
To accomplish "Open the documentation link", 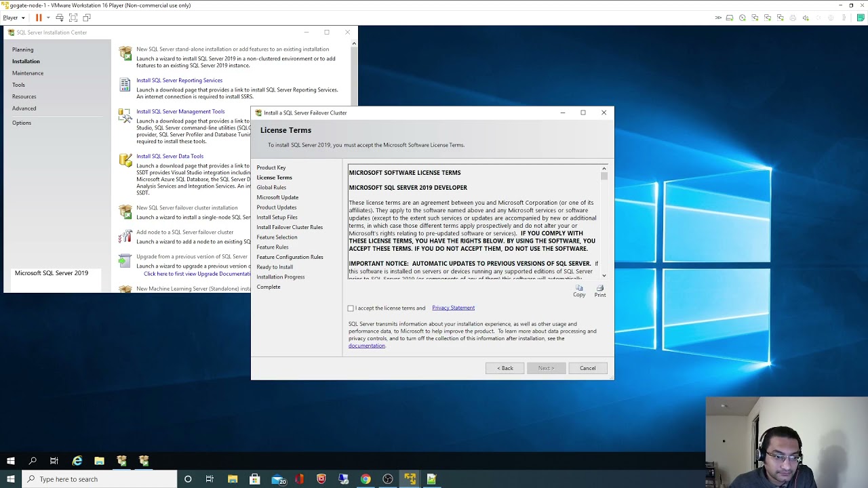I will click(x=367, y=346).
